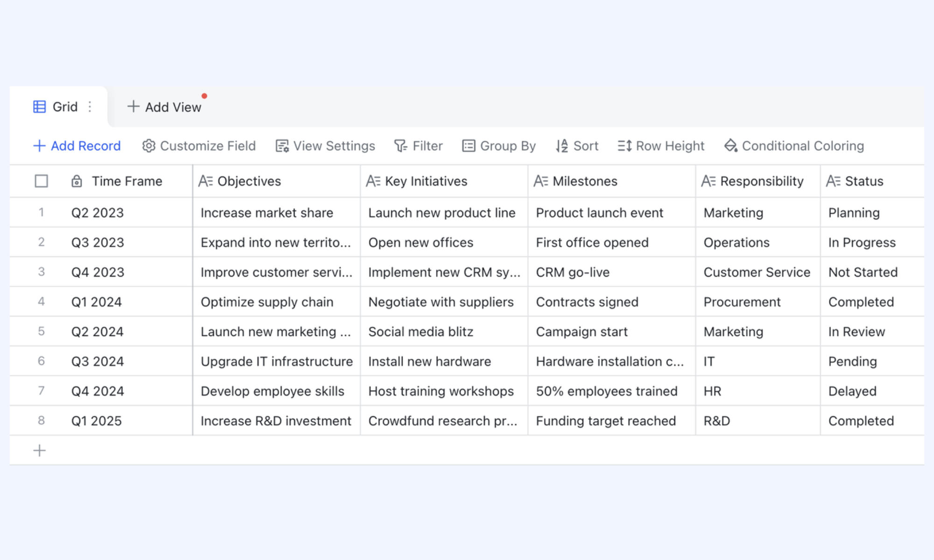The height and width of the screenshot is (560, 934).
Task: Select the Contracts signed milestone cell
Action: [612, 302]
